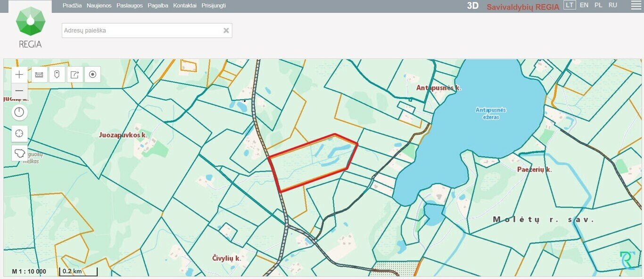Click the Juozapuvkos k. map label

124,135
